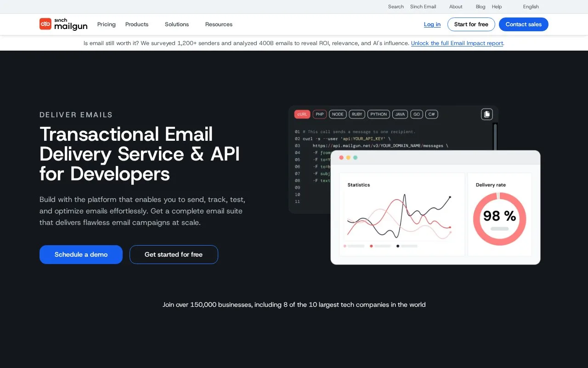This screenshot has height=368, width=588.
Task: Open Search in the top utility bar
Action: tap(396, 6)
